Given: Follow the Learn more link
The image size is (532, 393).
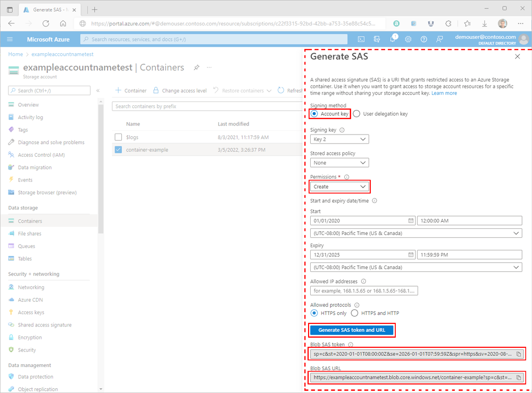Looking at the screenshot, I should (x=444, y=93).
